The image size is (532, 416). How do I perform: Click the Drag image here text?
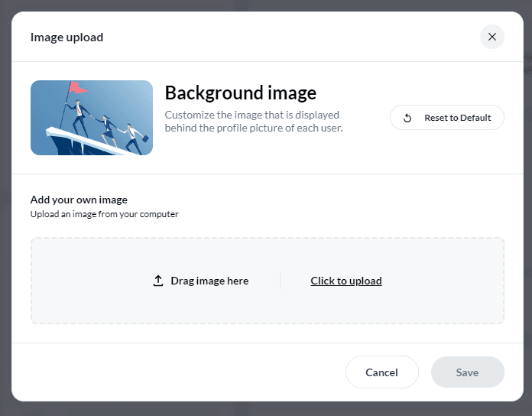209,281
